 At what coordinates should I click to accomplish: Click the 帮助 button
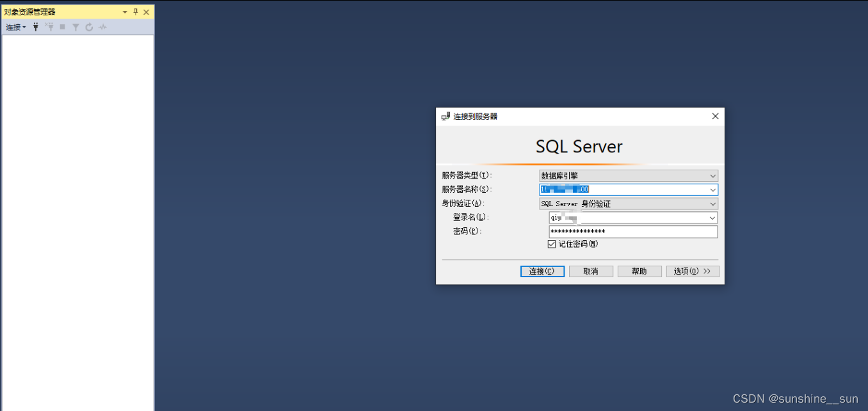pyautogui.click(x=639, y=271)
